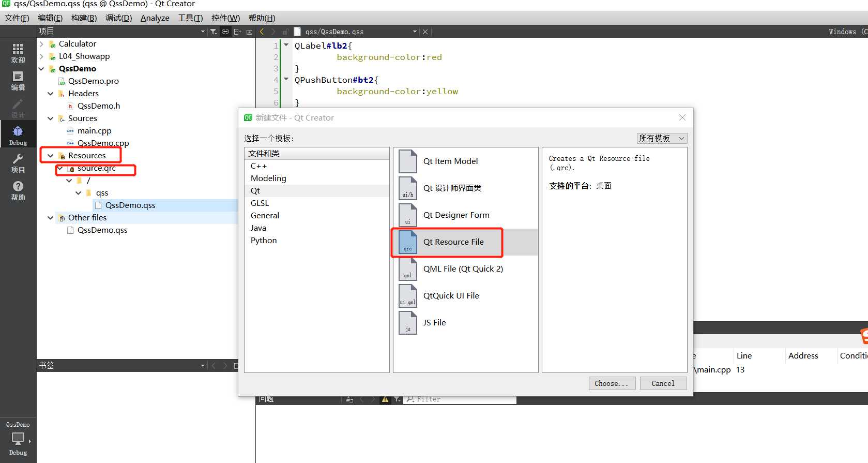The height and width of the screenshot is (463, 868).
Task: Select General category in dialog
Action: (317, 216)
